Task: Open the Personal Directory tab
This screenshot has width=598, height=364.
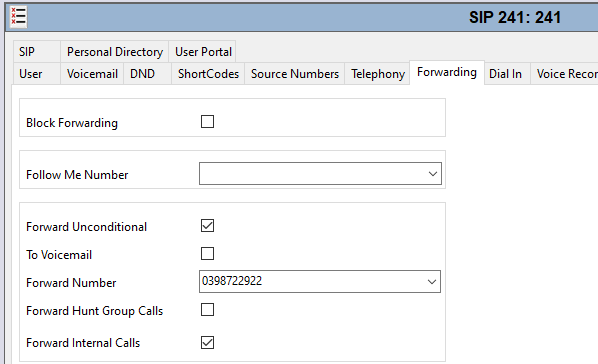Action: pyautogui.click(x=115, y=52)
